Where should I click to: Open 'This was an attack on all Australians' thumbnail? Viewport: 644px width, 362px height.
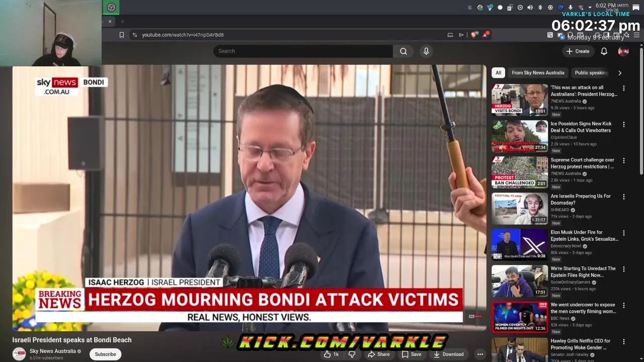coord(520,100)
